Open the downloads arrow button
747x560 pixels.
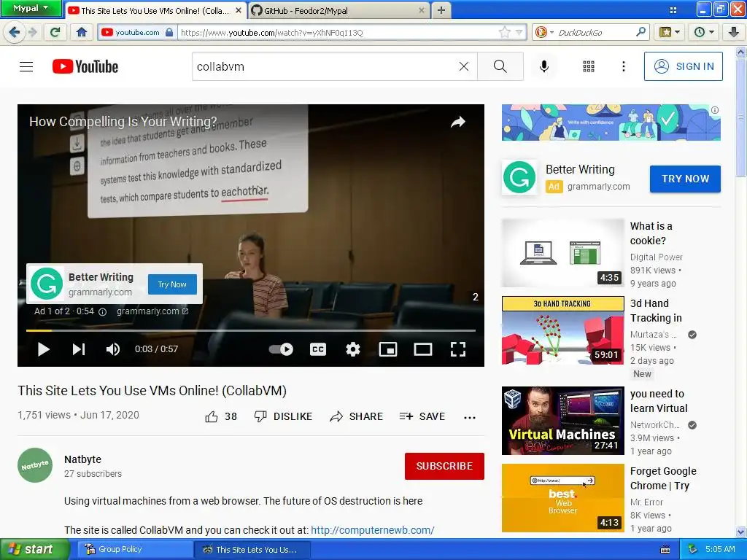pyautogui.click(x=734, y=32)
